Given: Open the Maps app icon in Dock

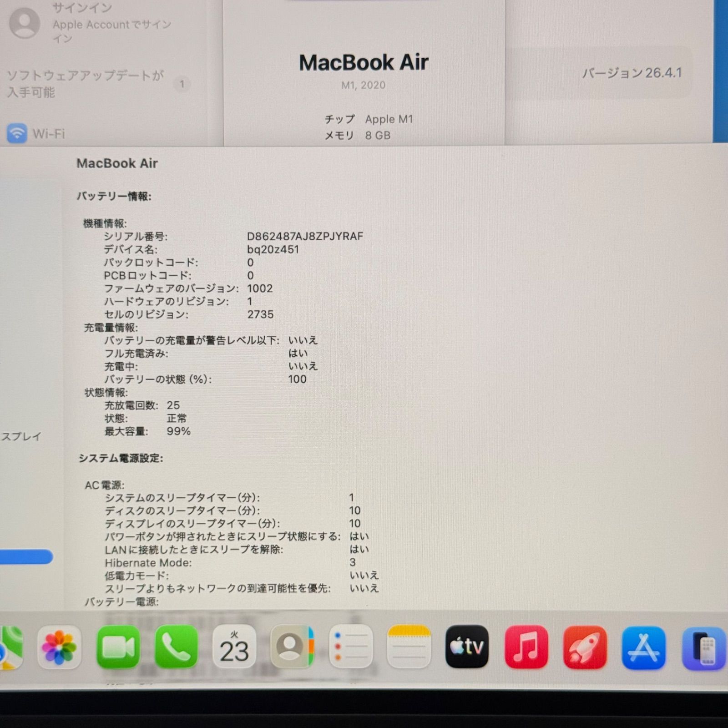Looking at the screenshot, I should [x=11, y=647].
